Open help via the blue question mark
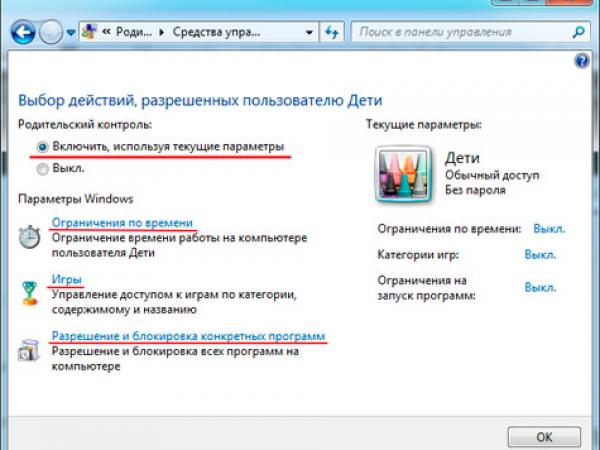600x450 pixels. pyautogui.click(x=582, y=62)
